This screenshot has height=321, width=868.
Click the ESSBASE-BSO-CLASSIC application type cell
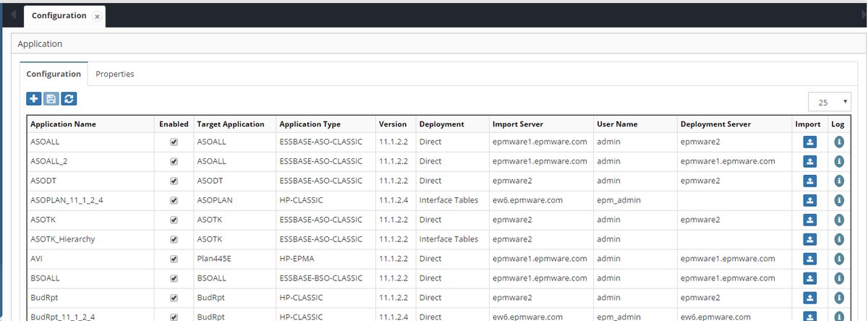pyautogui.click(x=325, y=278)
